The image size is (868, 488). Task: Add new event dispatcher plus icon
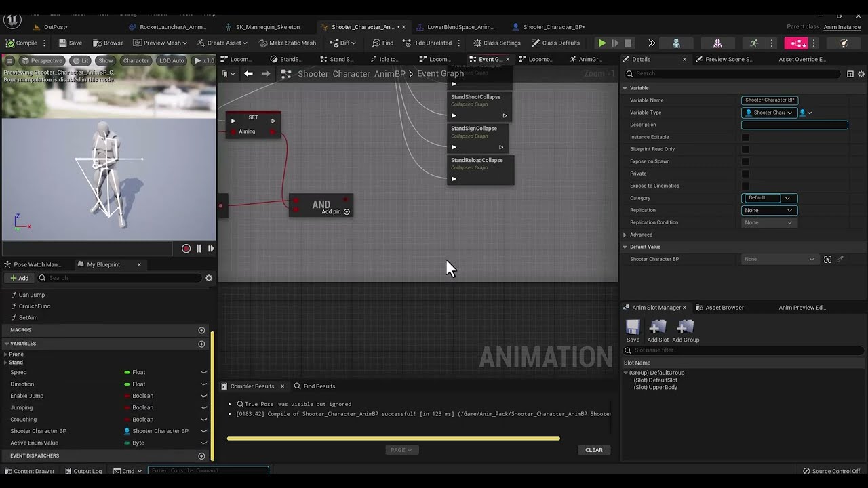point(201,456)
